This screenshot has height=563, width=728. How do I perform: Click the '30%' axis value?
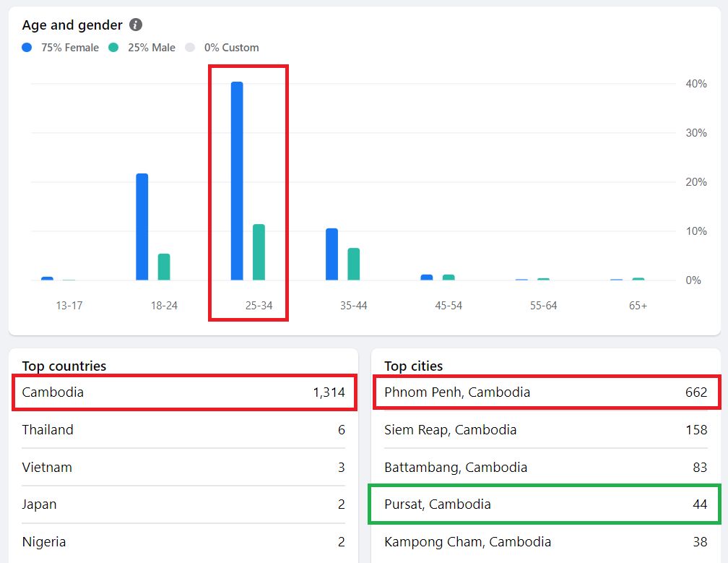point(696,133)
